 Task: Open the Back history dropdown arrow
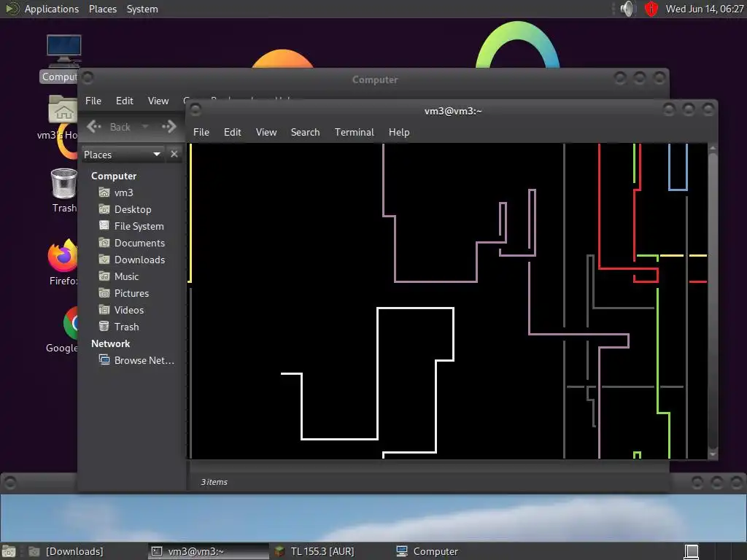(145, 127)
